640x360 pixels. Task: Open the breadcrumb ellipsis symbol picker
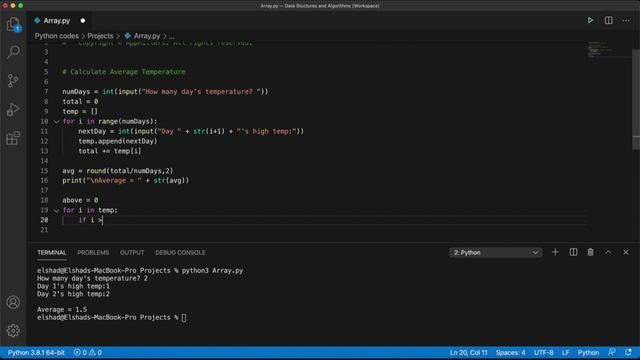pos(172,36)
